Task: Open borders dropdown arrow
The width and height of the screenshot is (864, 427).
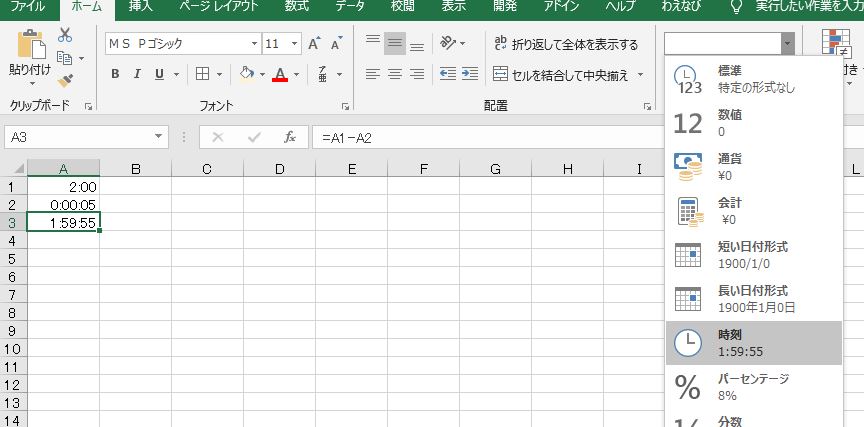Action: [x=219, y=74]
